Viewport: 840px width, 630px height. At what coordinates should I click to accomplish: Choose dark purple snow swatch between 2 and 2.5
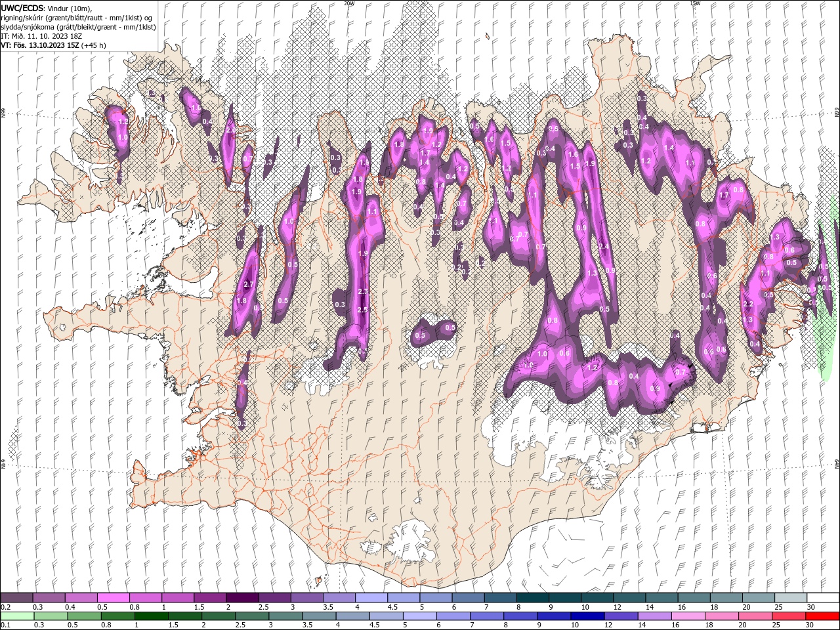pyautogui.click(x=241, y=598)
